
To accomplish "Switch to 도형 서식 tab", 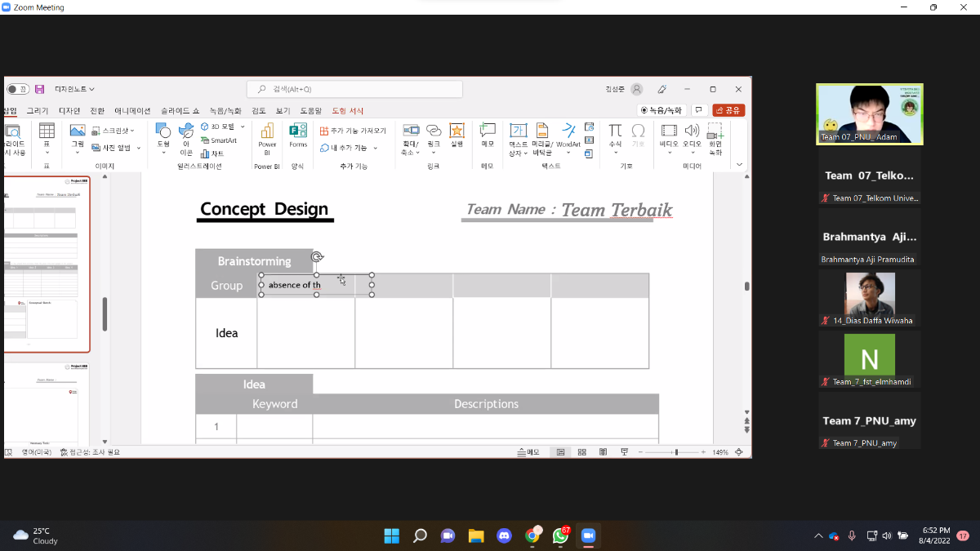I will coord(348,110).
